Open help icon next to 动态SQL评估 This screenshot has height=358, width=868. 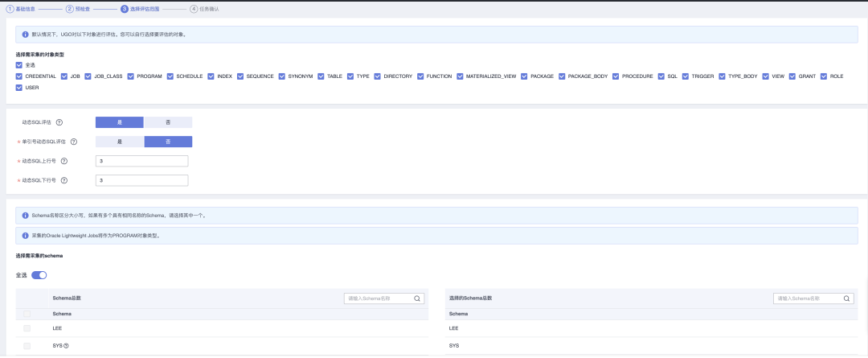59,122
